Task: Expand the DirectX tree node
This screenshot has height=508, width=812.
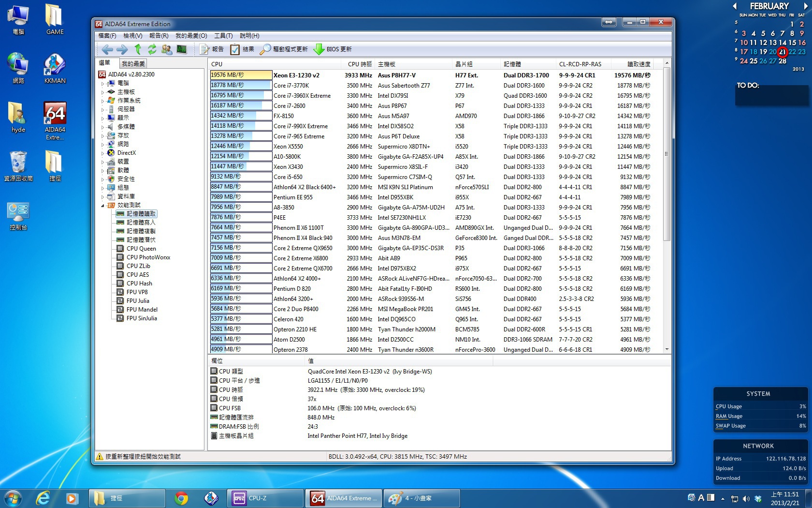Action: coord(102,153)
